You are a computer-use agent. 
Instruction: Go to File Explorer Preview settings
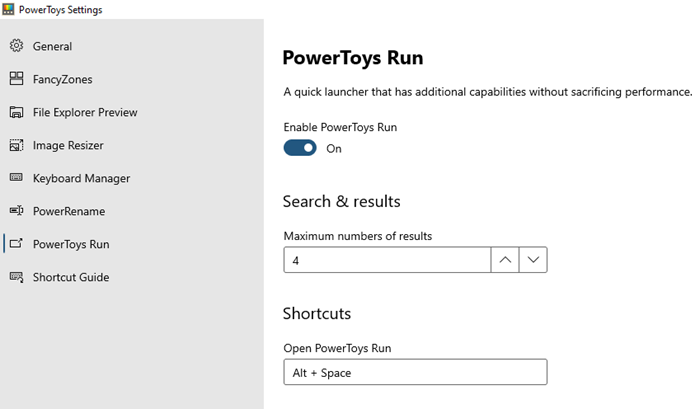[x=85, y=112]
